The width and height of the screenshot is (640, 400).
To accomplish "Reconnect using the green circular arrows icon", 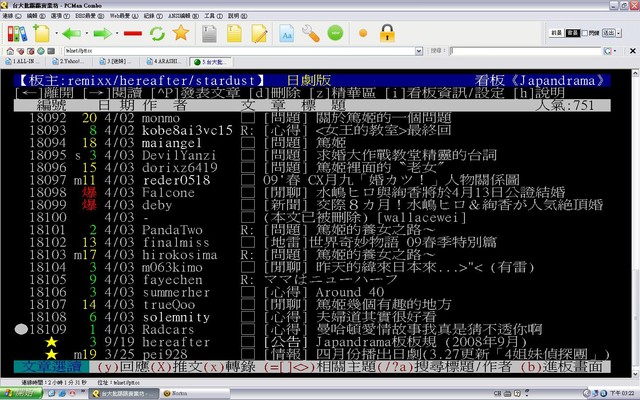I will [157, 33].
